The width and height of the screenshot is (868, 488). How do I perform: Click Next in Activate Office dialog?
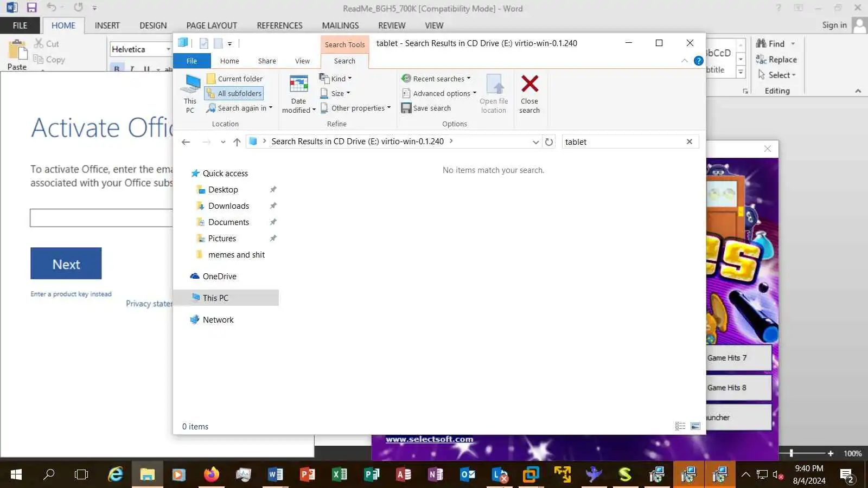(x=66, y=264)
